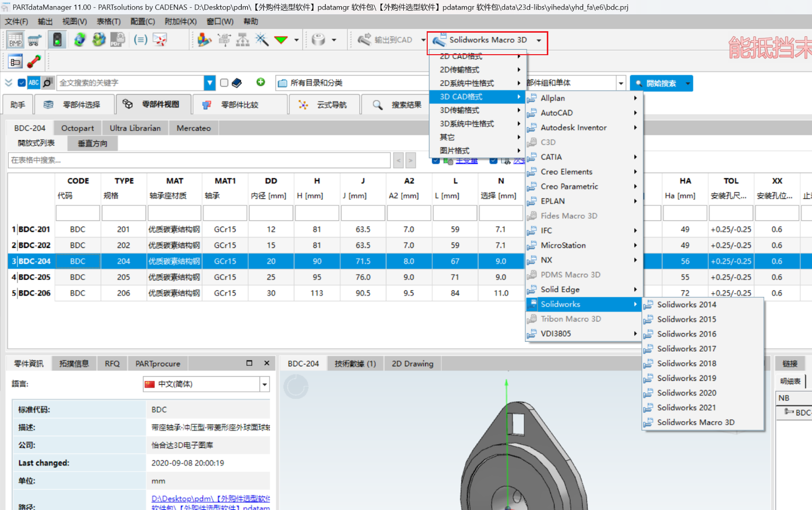Select Solidworks 2021 from submenu
Viewport: 812px width, 510px height.
click(x=703, y=408)
